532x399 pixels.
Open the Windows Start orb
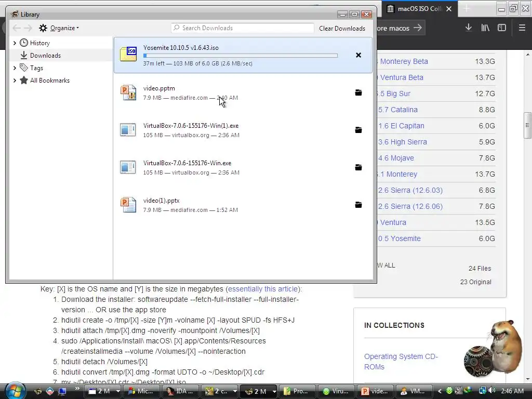click(x=15, y=391)
